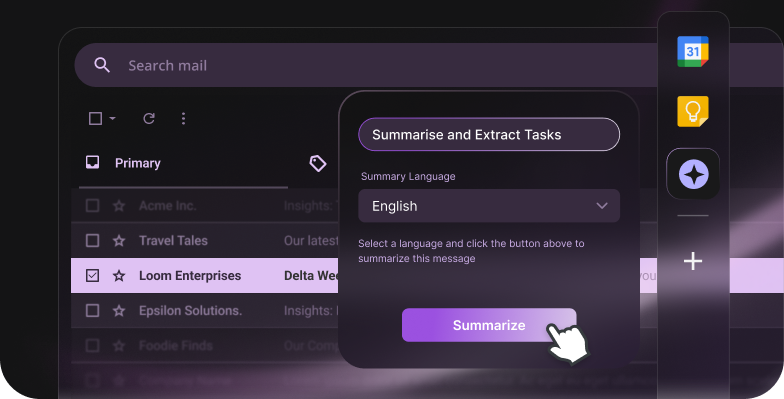Toggle the select-all checkbox in toolbar
Viewport: 784px width, 399px height.
(x=95, y=118)
